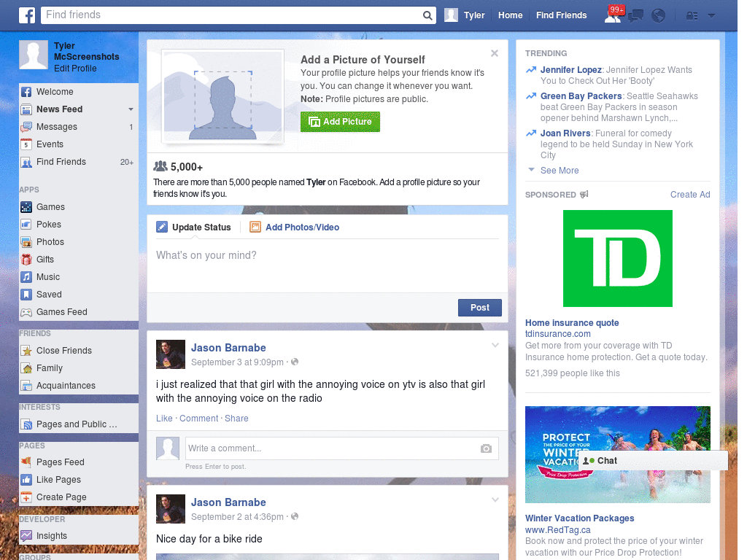Screen dimensions: 747x560
Task: Close the Add a Picture prompt
Action: tap(495, 53)
